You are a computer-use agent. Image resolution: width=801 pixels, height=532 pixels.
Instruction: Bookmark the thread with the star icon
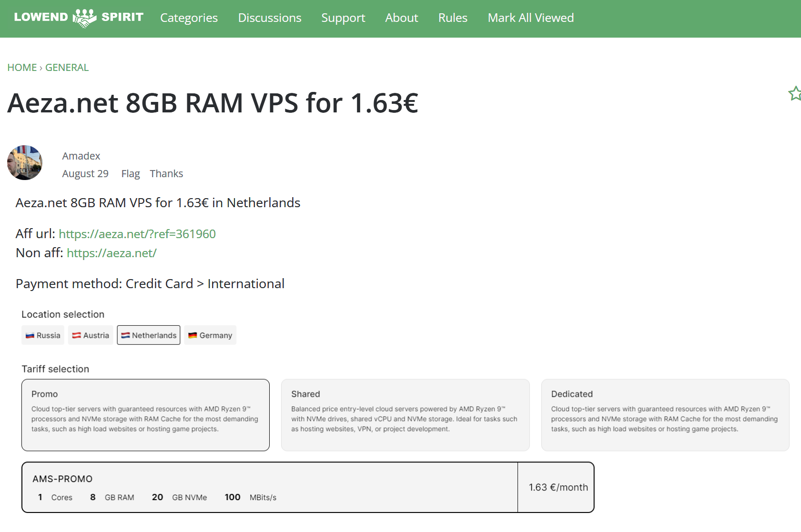pyautogui.click(x=795, y=93)
